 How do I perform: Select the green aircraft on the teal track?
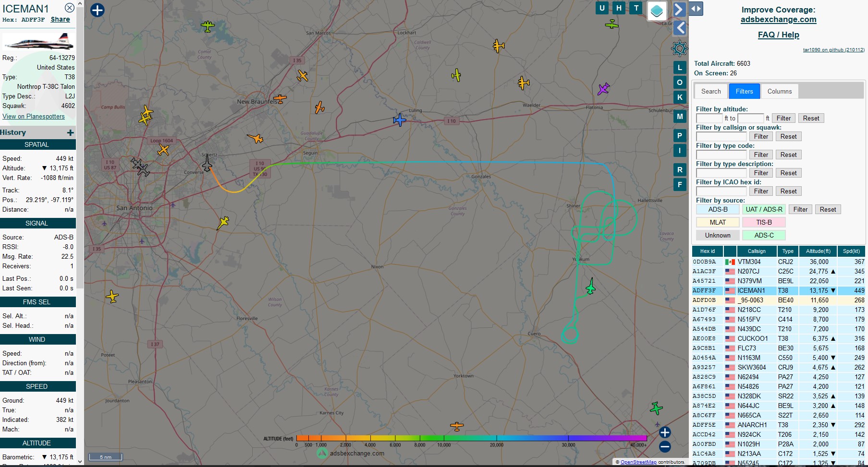click(591, 287)
